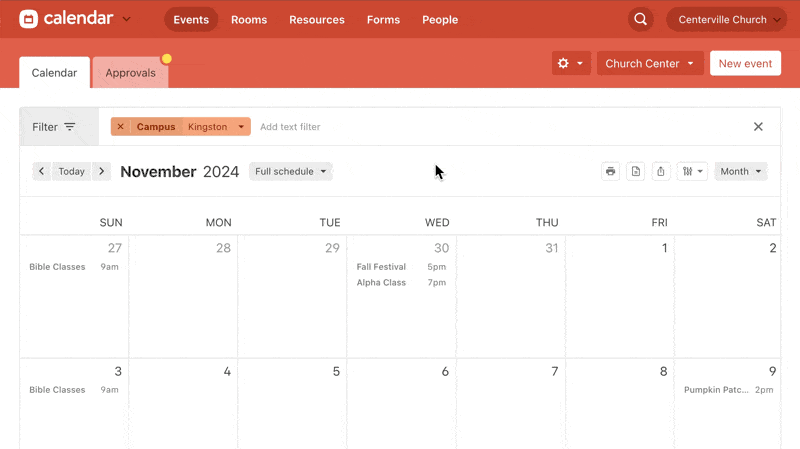Click the settings gear icon
The image size is (800, 449).
click(563, 63)
